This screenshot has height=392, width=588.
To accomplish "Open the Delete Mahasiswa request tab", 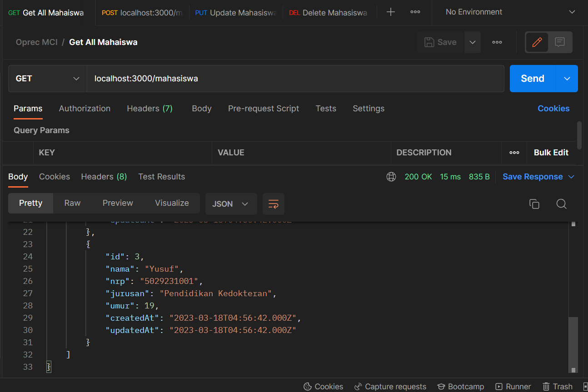I will pos(328,13).
